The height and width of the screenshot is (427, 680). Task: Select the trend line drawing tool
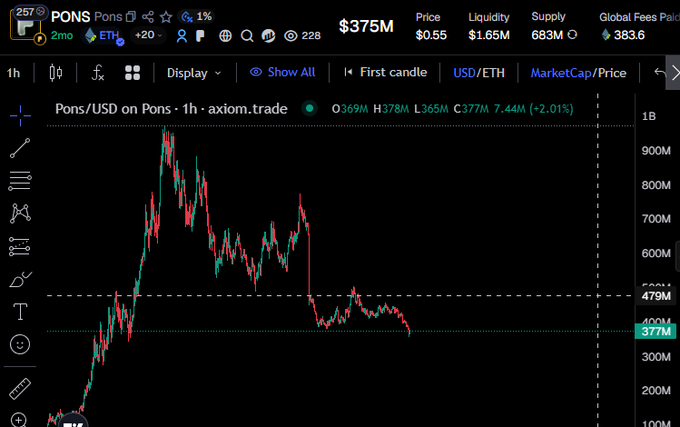coord(20,148)
